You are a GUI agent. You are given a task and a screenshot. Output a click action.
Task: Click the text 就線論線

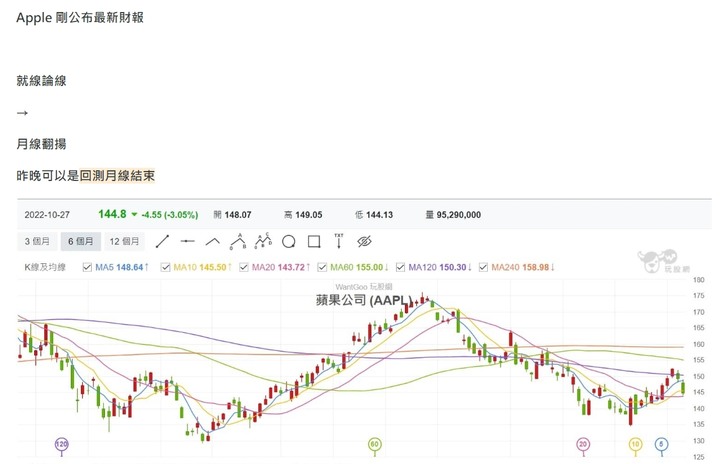pyautogui.click(x=41, y=81)
